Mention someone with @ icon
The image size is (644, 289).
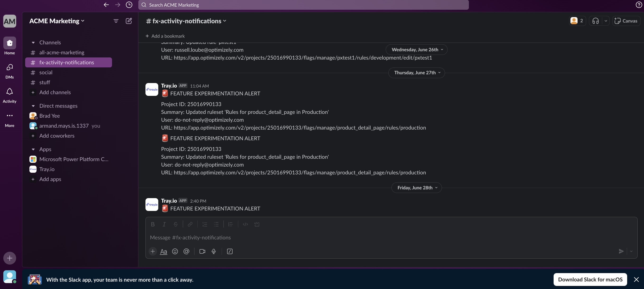(x=186, y=251)
